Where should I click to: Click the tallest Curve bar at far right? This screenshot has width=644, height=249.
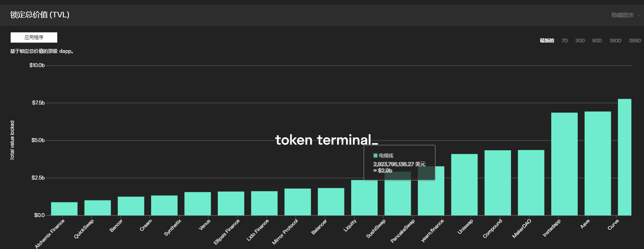pyautogui.click(x=624, y=157)
